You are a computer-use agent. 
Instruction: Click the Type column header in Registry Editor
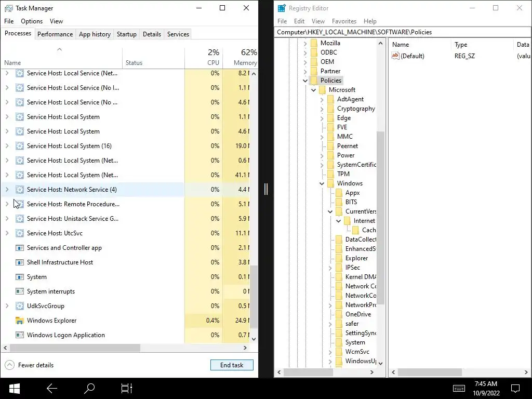[482, 45]
